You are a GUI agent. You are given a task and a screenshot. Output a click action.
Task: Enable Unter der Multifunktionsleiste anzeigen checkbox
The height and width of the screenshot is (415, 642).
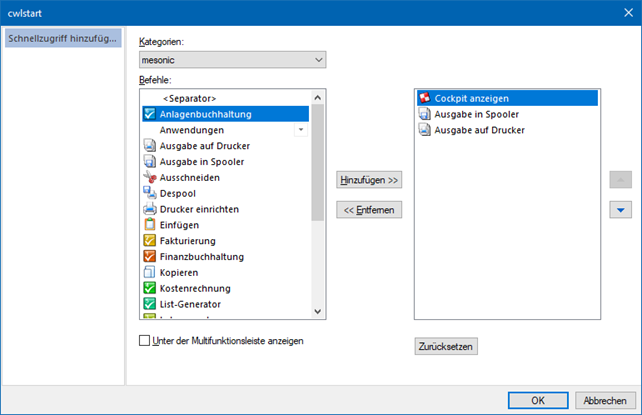point(145,341)
